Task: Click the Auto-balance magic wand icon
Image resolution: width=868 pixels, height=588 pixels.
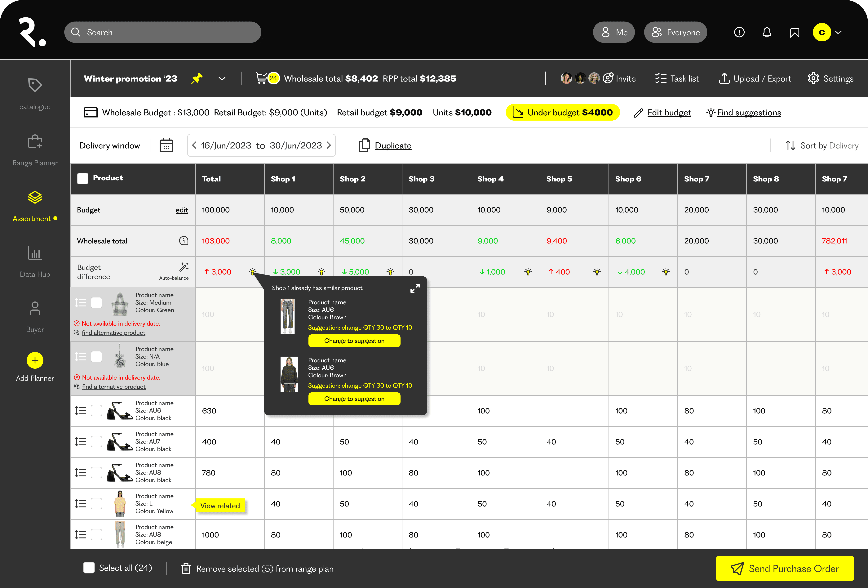Action: pyautogui.click(x=184, y=267)
